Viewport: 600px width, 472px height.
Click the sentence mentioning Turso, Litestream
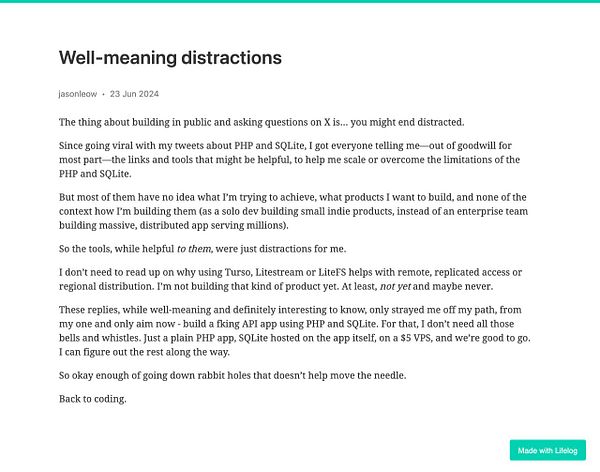[x=290, y=279]
